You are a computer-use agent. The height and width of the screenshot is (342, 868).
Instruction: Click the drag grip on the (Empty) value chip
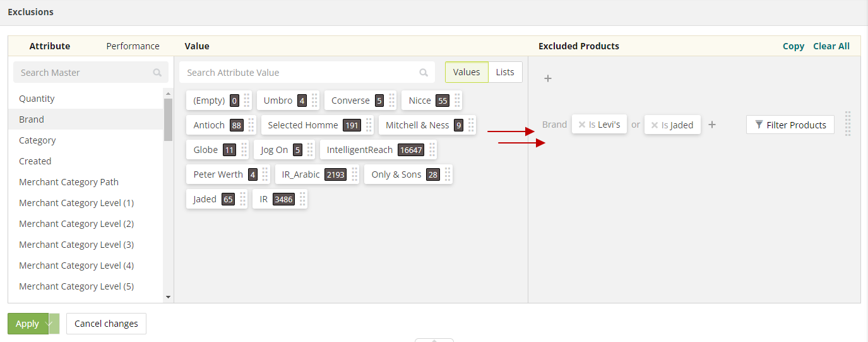coord(247,101)
